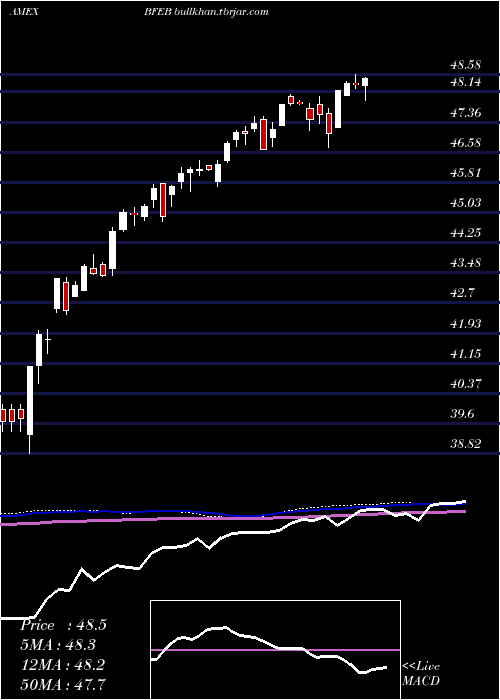The height and width of the screenshot is (700, 500).
Task: Click the 41.93 price axis label
Action: click(465, 324)
